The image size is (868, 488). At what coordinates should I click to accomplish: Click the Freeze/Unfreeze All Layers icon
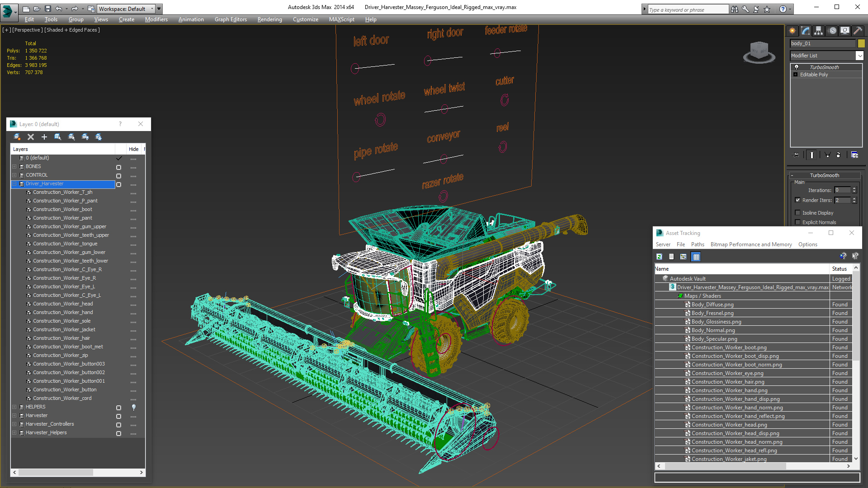tap(99, 137)
